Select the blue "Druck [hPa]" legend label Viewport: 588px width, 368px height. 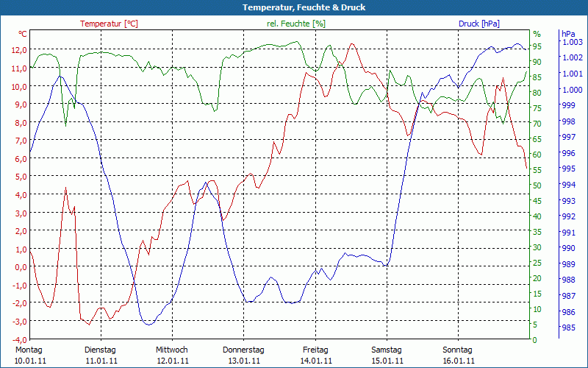point(479,24)
